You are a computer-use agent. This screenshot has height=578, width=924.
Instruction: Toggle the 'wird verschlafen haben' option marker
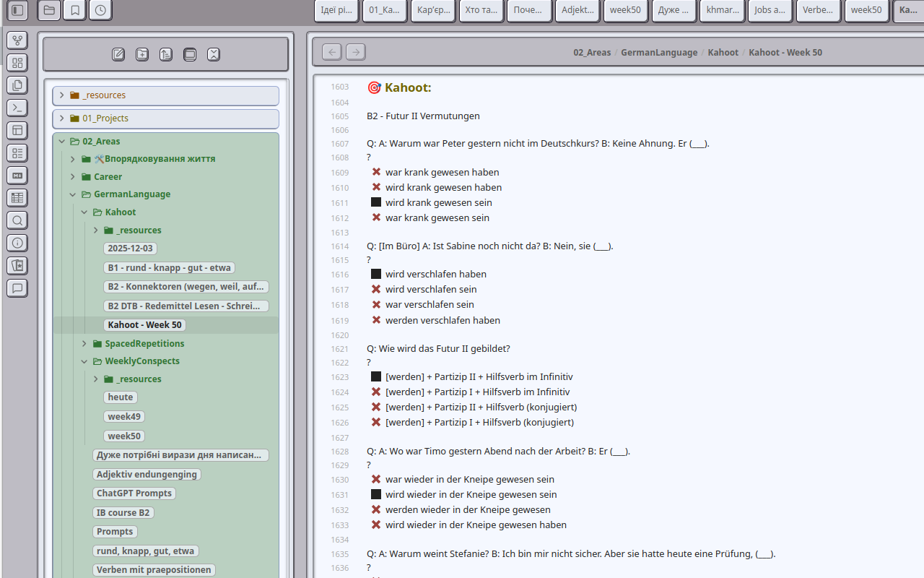click(376, 274)
